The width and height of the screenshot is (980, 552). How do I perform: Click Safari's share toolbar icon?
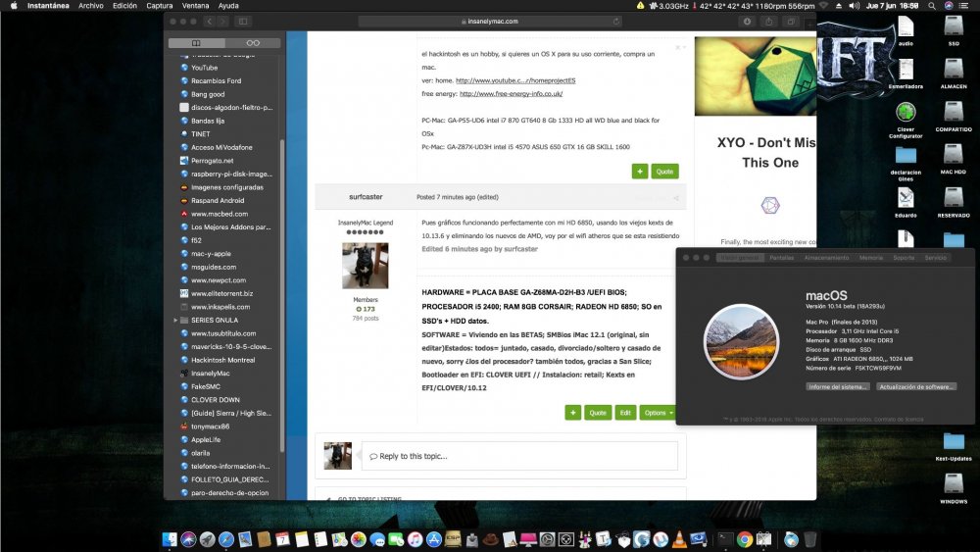click(x=768, y=22)
